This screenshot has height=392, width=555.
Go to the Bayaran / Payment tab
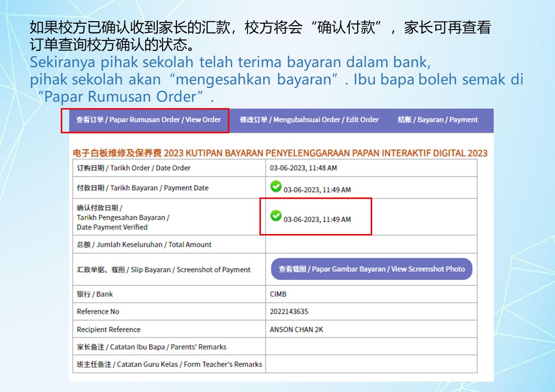click(x=438, y=120)
